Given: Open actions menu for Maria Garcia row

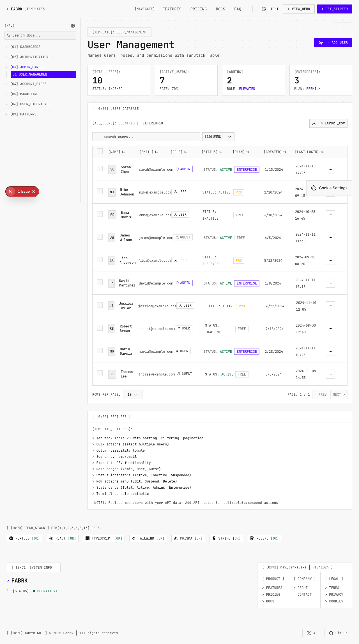Looking at the screenshot, I should [x=330, y=351].
